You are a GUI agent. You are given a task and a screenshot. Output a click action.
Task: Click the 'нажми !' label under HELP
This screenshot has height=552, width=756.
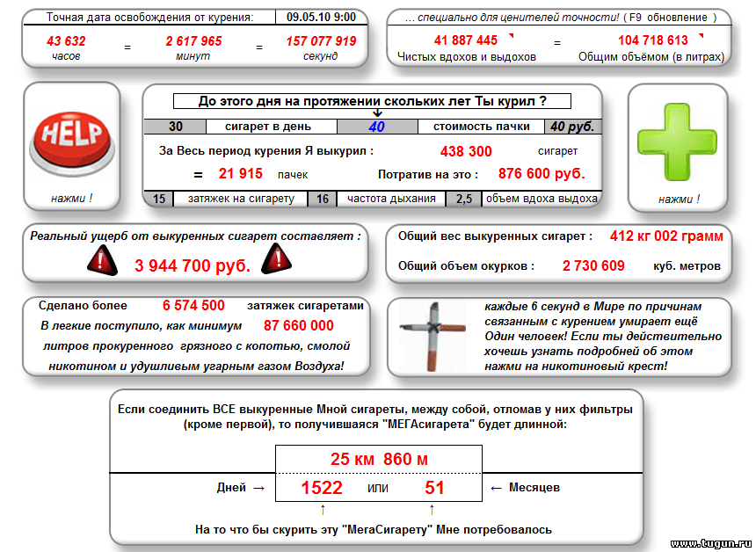pyautogui.click(x=71, y=198)
